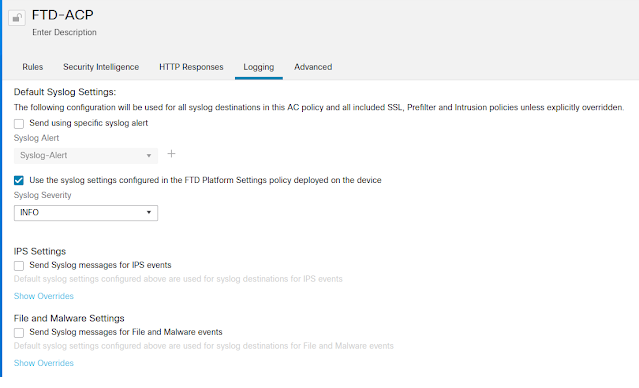The image size is (639, 388).
Task: Click Show Overrides under File and Malware Settings
Action: pyautogui.click(x=44, y=363)
